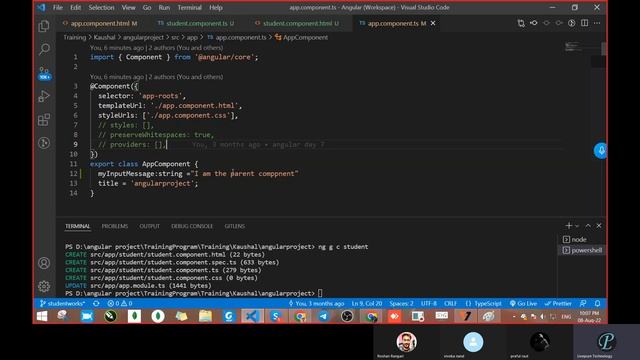Maximize the terminal panel size
This screenshot has height=360, width=640.
pos(588,226)
